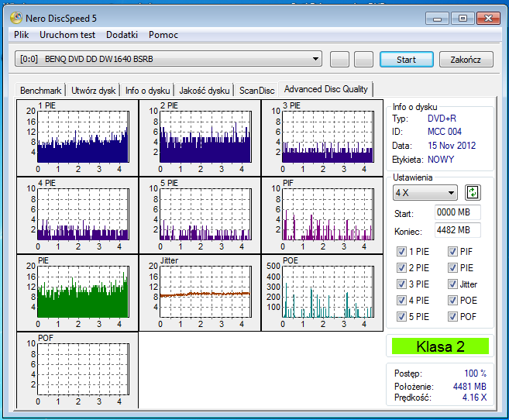
Task: Click the 2 PIE graph
Action: 200,138
